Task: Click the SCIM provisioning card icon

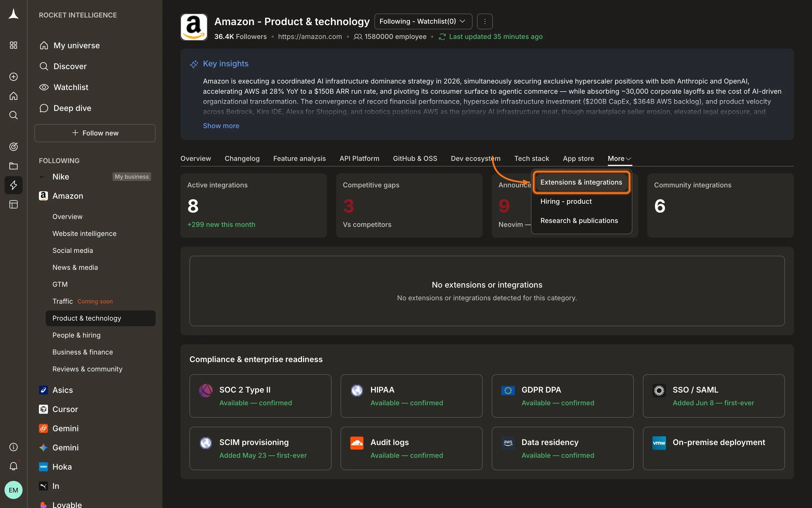Action: (206, 443)
